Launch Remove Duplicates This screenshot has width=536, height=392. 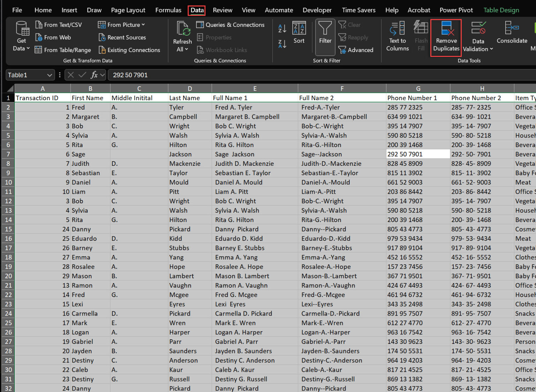tap(446, 37)
